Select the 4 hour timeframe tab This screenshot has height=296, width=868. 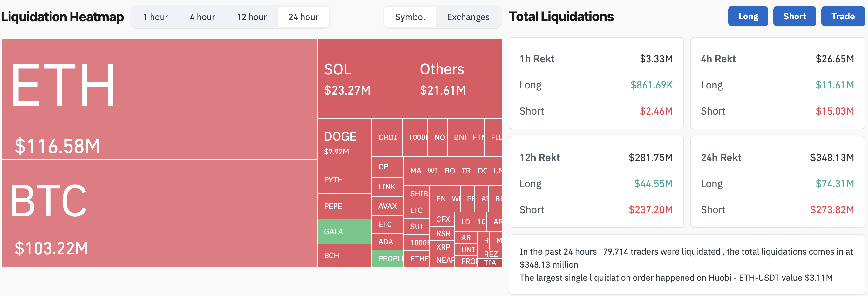pos(202,17)
